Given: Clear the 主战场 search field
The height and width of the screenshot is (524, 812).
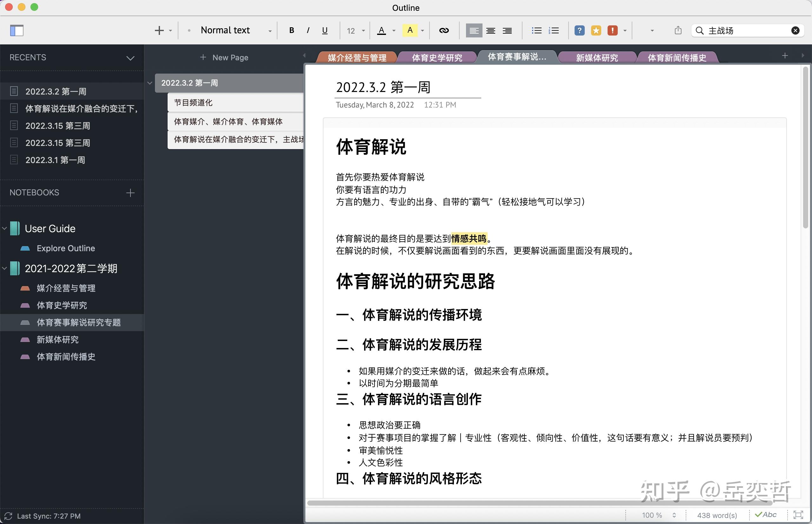Looking at the screenshot, I should coord(795,30).
